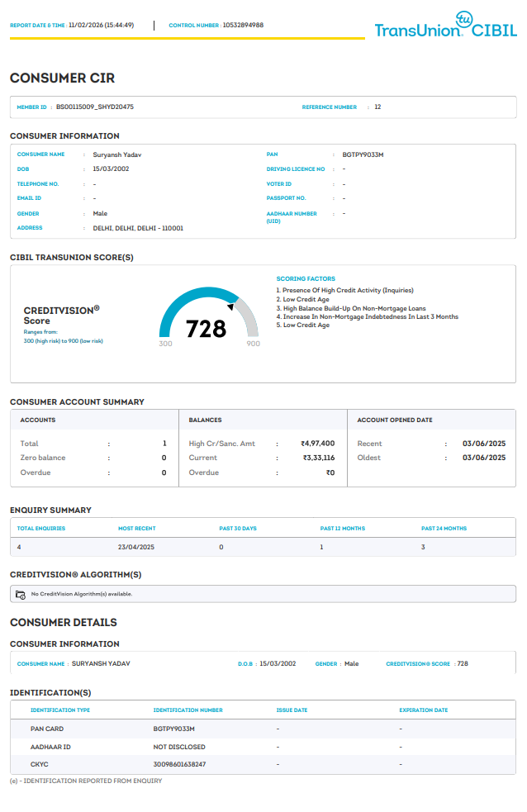Click the gender value Male in Consumer Information
This screenshot has height=812, width=527.
[x=100, y=213]
